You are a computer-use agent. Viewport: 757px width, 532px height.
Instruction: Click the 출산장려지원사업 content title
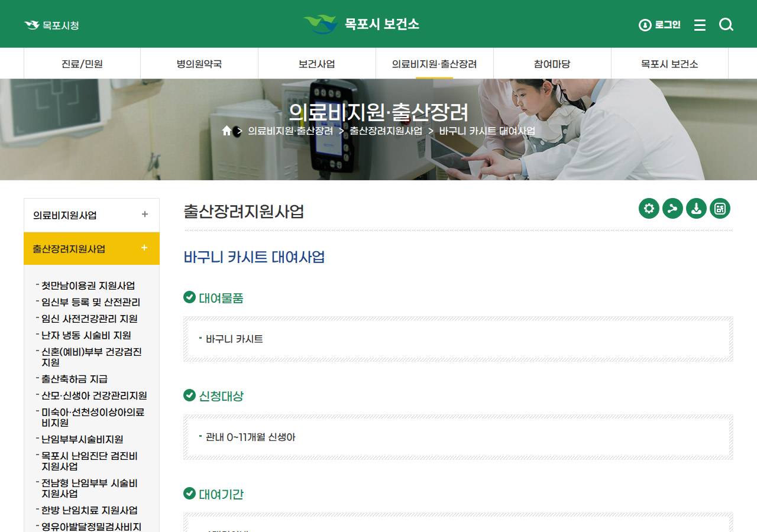tap(244, 212)
